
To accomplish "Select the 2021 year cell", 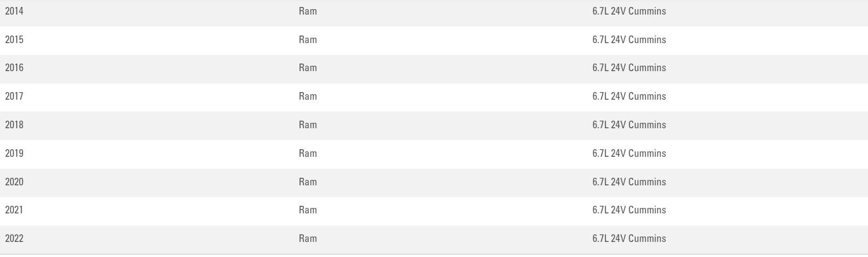I will click(15, 210).
